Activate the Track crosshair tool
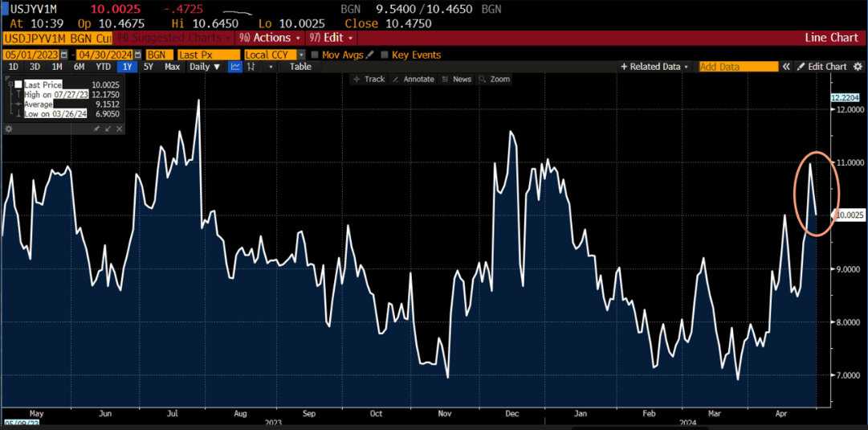The width and height of the screenshot is (868, 430). click(369, 80)
